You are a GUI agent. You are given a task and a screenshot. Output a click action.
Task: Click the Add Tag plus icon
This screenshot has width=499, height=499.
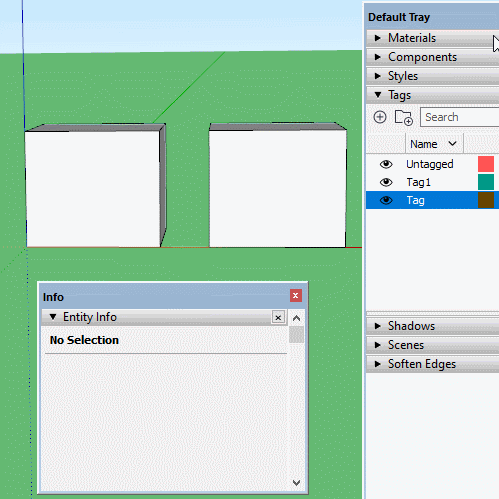coord(380,117)
